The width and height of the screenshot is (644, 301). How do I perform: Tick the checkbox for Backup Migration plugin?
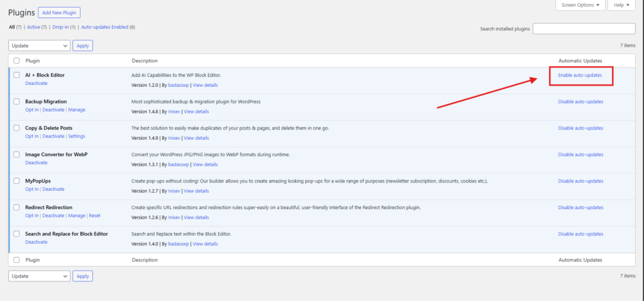coord(16,101)
